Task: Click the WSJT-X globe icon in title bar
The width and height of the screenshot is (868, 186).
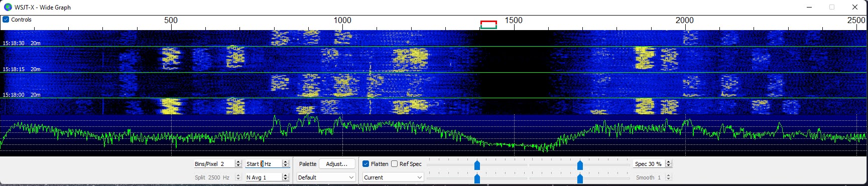Action: [8, 7]
